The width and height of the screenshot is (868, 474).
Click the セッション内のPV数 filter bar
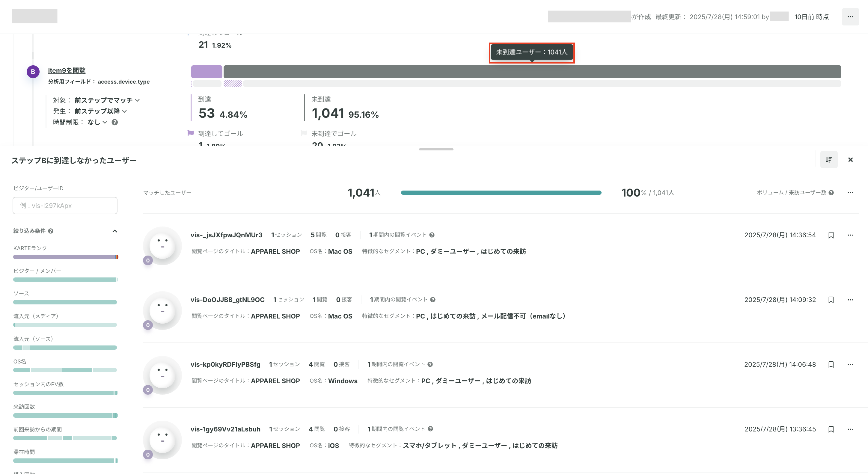[66, 393]
